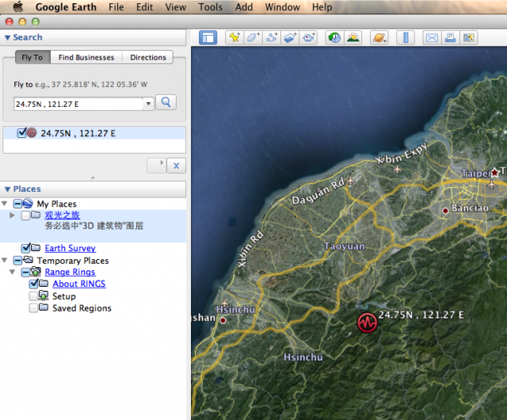This screenshot has height=420, width=507.
Task: Open the File menu
Action: 116,7
